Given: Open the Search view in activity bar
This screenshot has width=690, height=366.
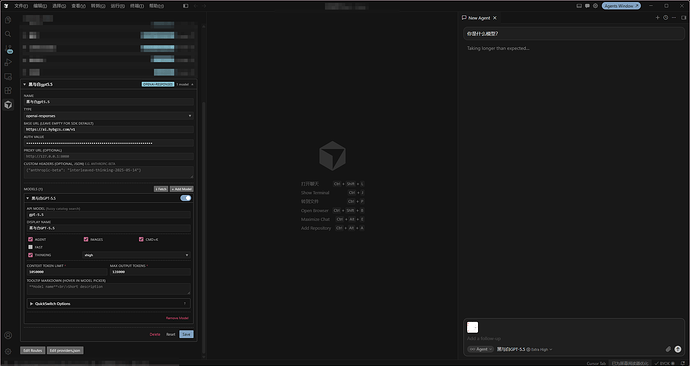Looking at the screenshot, I should [8, 34].
